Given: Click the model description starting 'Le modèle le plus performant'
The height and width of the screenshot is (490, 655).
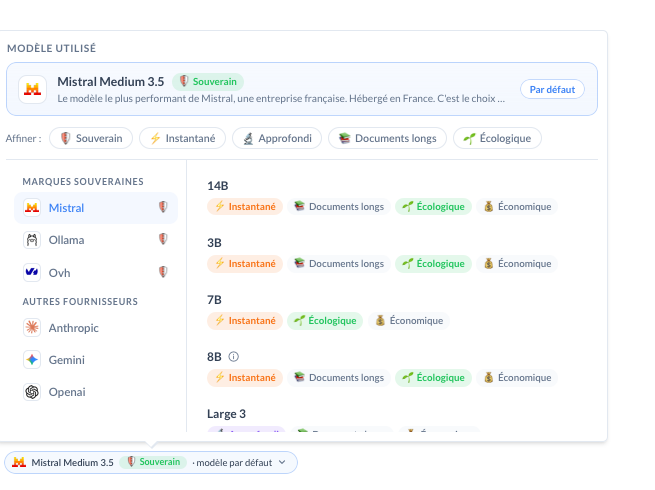Looking at the screenshot, I should click(x=281, y=99).
